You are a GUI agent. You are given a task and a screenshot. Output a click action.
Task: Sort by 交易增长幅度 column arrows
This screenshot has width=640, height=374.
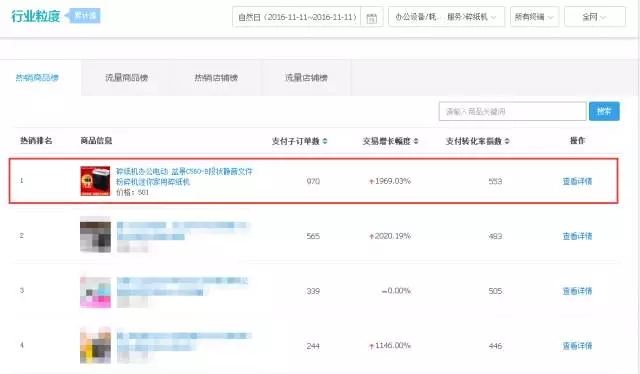[416, 141]
